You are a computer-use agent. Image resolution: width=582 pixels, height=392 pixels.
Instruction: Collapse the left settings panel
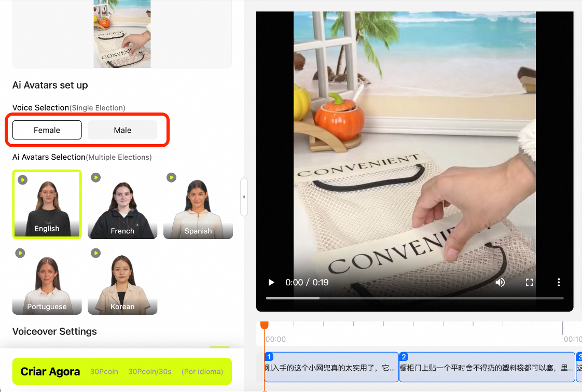pyautogui.click(x=244, y=197)
